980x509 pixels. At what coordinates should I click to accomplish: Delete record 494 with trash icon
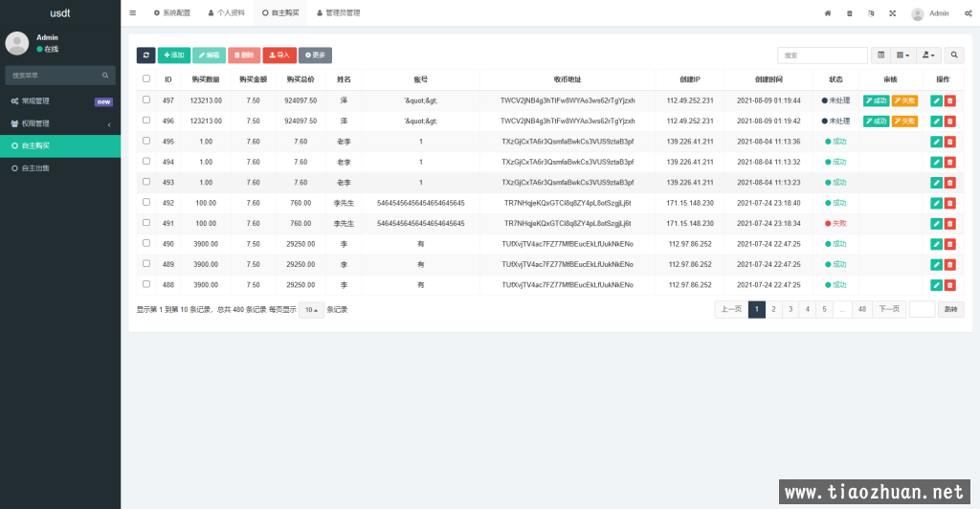950,163
